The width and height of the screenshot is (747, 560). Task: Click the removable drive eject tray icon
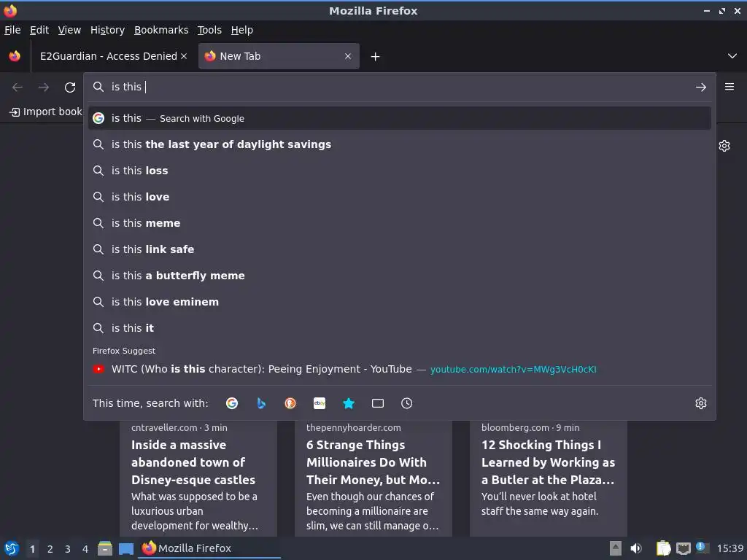tap(616, 548)
